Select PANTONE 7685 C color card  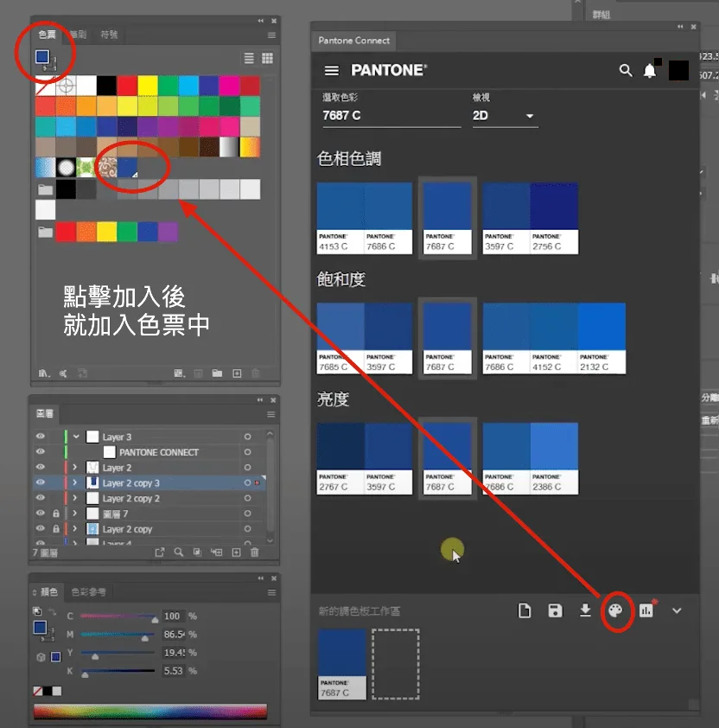tap(340, 338)
